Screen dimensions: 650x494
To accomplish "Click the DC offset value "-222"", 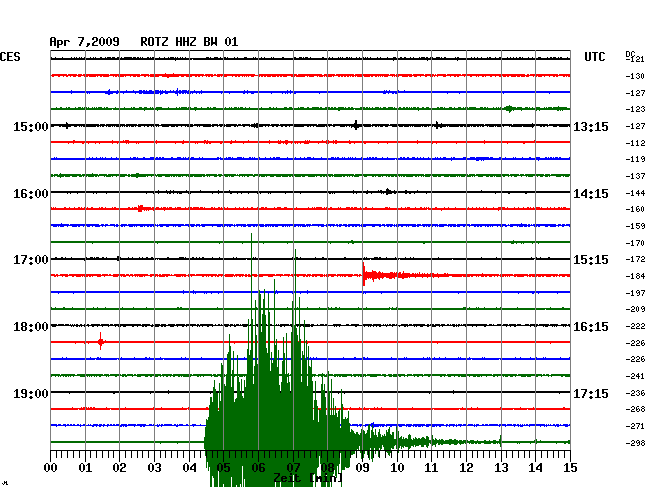I will pos(635,327).
